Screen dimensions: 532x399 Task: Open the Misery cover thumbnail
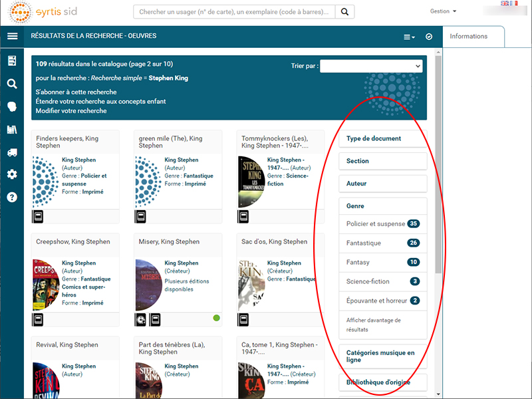[149, 285]
